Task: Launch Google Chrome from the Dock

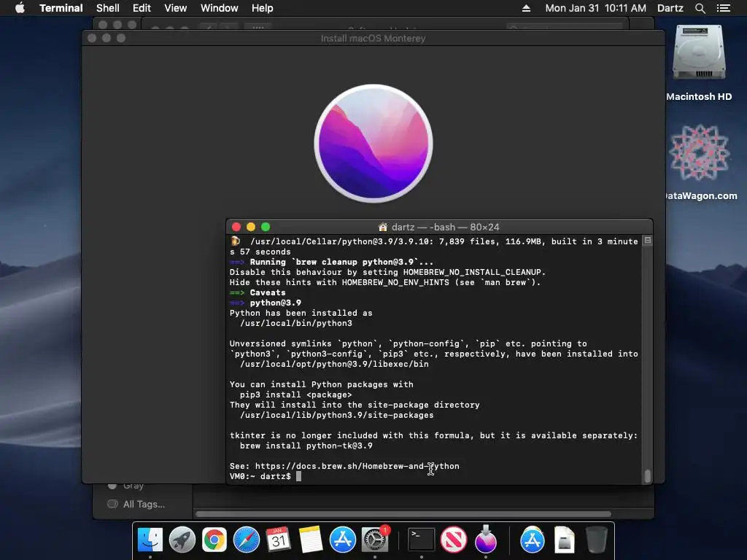Action: (x=214, y=540)
